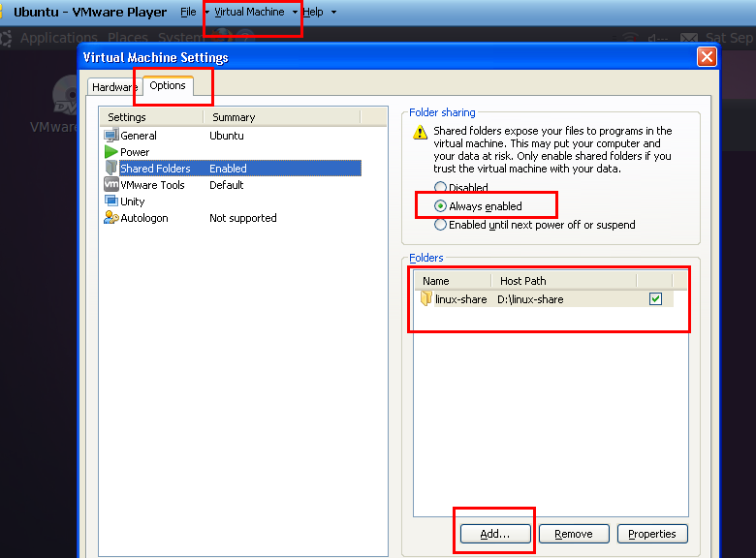Click the Host Path column header

(564, 281)
